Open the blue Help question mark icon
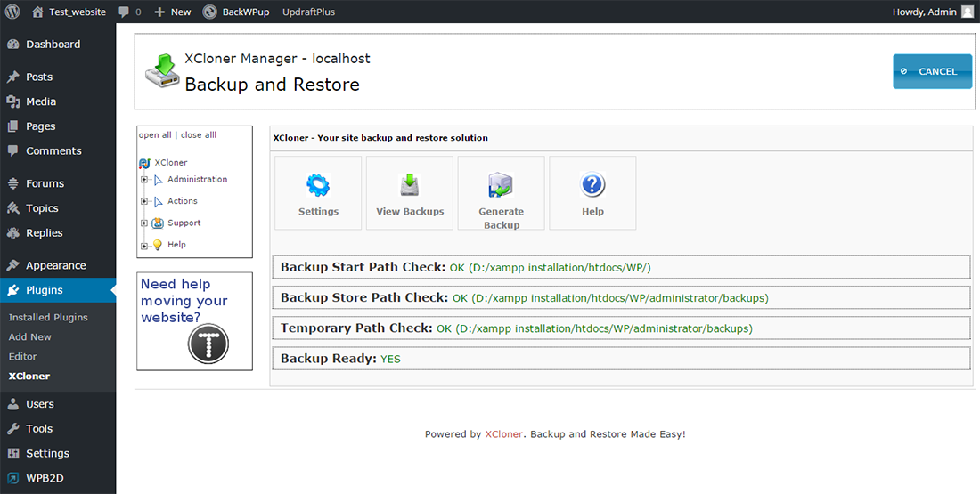 pos(592,186)
